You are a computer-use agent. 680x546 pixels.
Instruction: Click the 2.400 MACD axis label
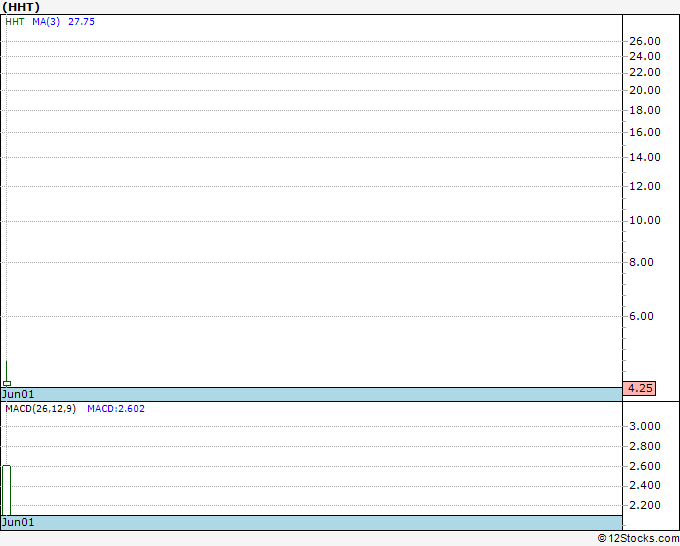(645, 485)
